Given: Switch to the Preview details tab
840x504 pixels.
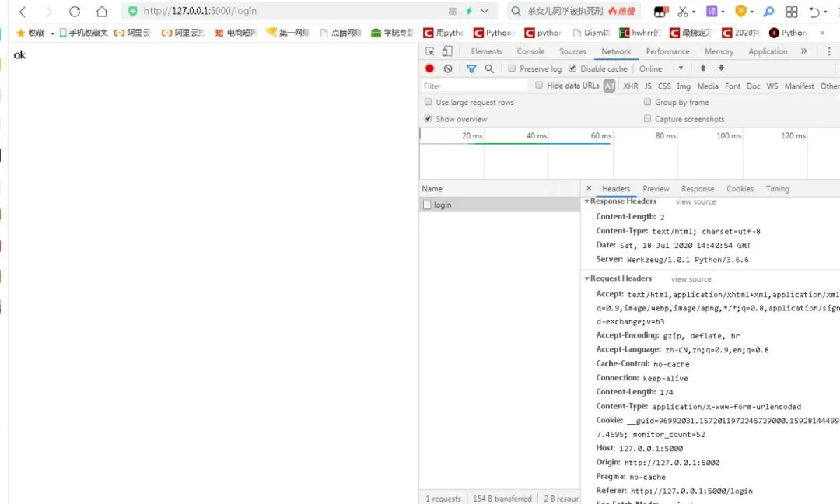Looking at the screenshot, I should click(656, 188).
